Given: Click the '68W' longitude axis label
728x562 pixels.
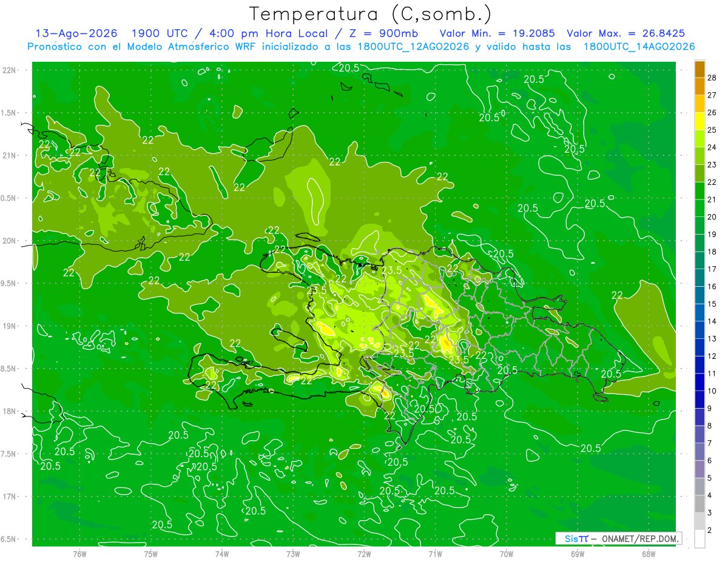Looking at the screenshot, I should coord(649,554).
